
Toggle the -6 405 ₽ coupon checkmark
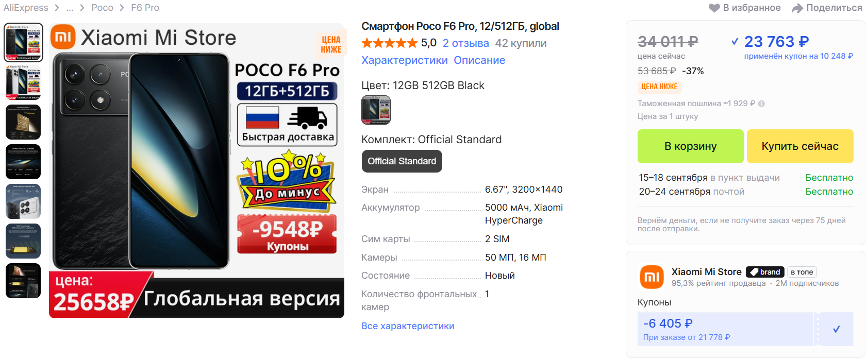[x=836, y=329]
